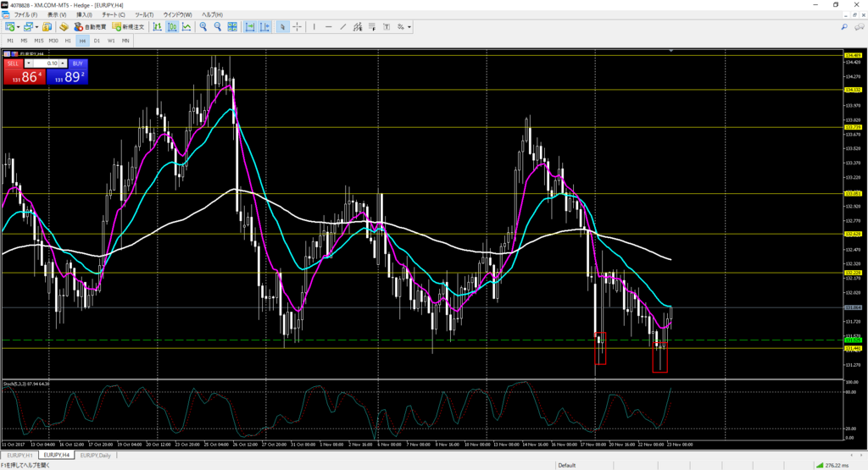
Task: Switch to M5 timeframe
Action: 24,41
